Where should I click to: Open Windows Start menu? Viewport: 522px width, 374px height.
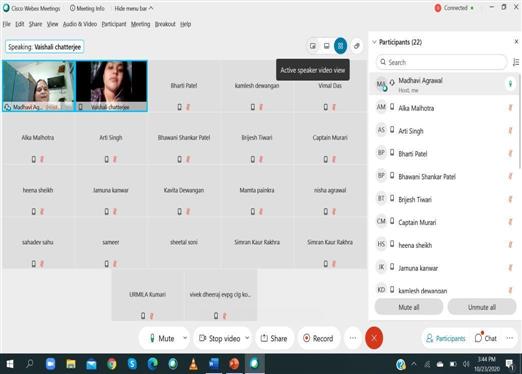(10, 364)
